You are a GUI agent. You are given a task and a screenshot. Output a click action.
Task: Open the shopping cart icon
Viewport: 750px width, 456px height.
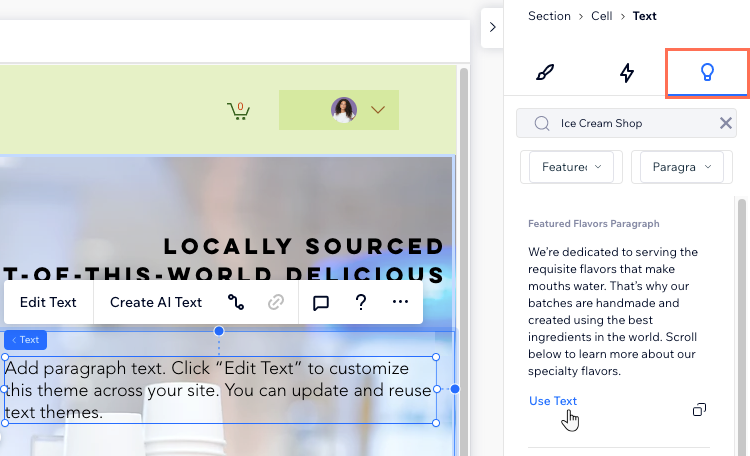pyautogui.click(x=238, y=111)
